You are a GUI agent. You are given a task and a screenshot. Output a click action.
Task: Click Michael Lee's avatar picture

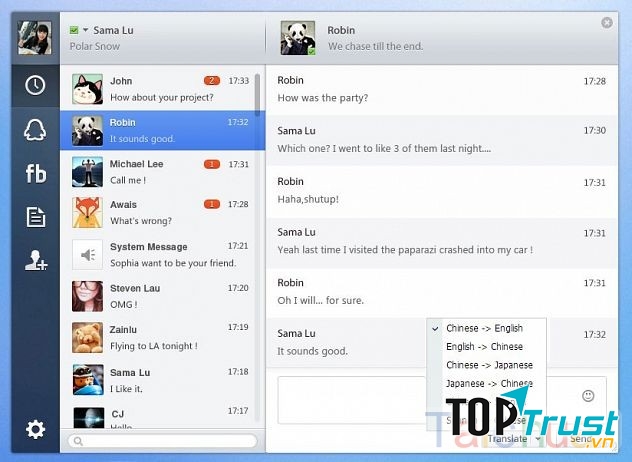(x=87, y=172)
